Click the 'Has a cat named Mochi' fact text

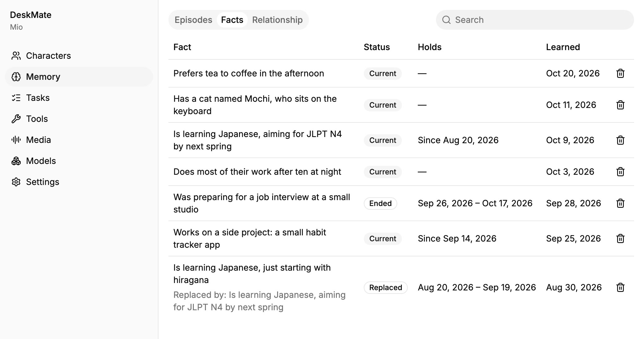[255, 105]
